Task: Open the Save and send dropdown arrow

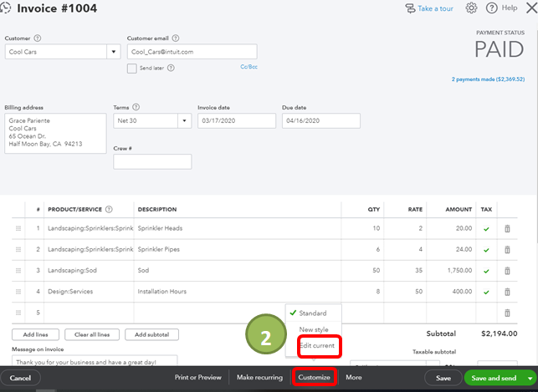Action: coord(530,378)
